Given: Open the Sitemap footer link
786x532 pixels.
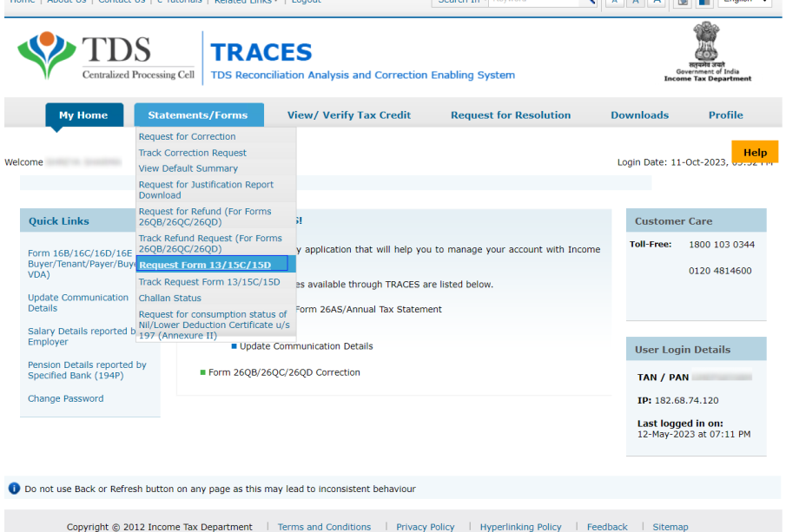Looking at the screenshot, I should tap(670, 527).
